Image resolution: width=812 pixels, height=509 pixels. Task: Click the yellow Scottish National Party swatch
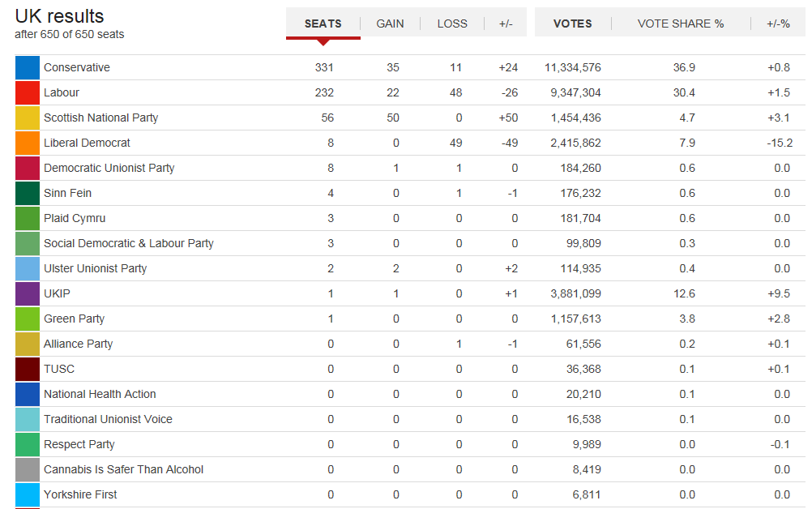pyautogui.click(x=28, y=118)
